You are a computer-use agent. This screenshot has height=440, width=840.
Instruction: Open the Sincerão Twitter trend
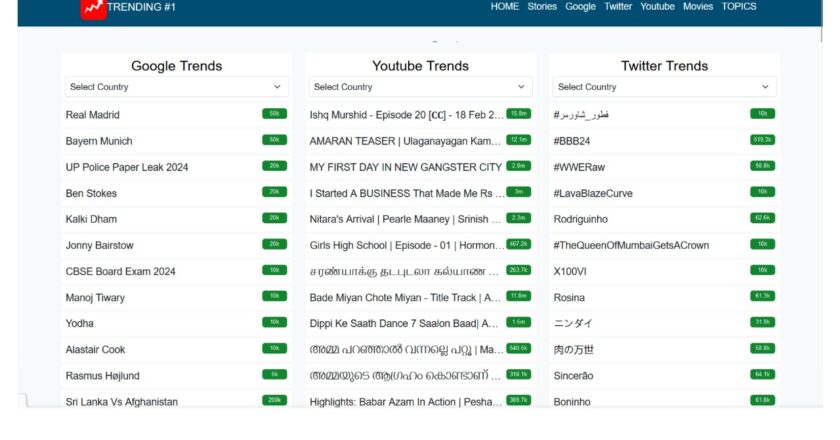(573, 376)
